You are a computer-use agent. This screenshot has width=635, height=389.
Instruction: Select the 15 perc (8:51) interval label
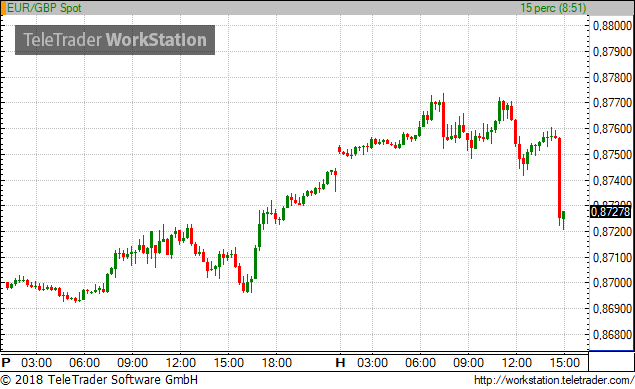point(553,8)
